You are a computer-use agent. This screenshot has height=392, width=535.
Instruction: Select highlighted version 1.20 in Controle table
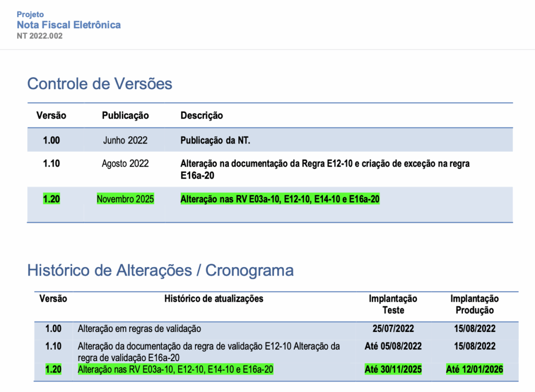(x=51, y=199)
